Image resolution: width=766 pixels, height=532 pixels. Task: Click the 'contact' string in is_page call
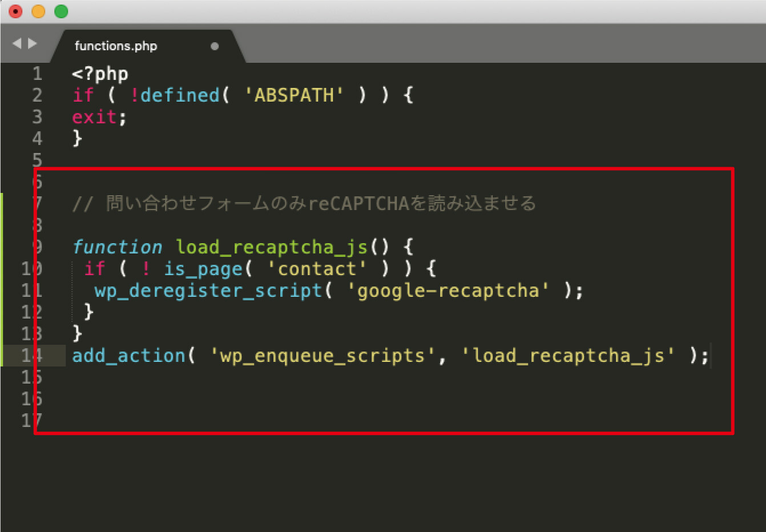317,269
